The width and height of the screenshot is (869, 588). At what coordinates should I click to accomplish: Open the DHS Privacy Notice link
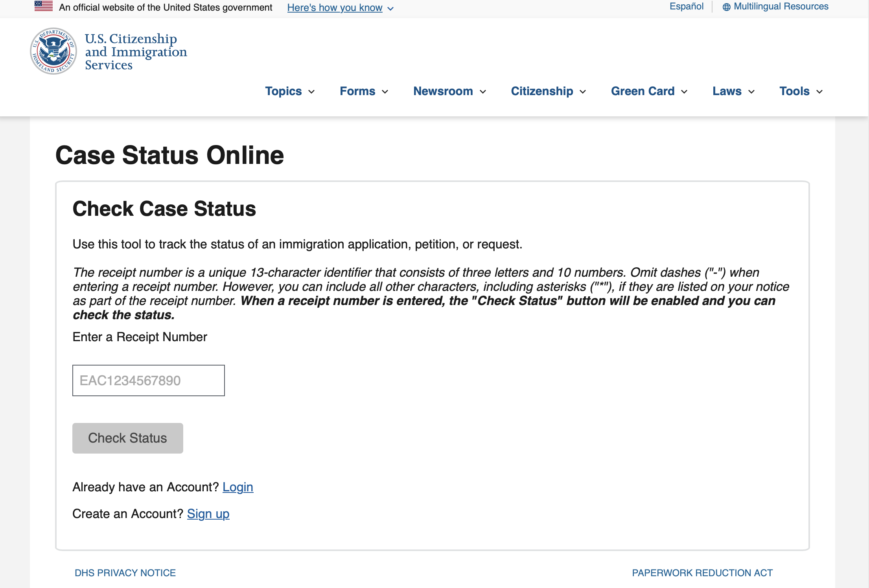click(125, 573)
